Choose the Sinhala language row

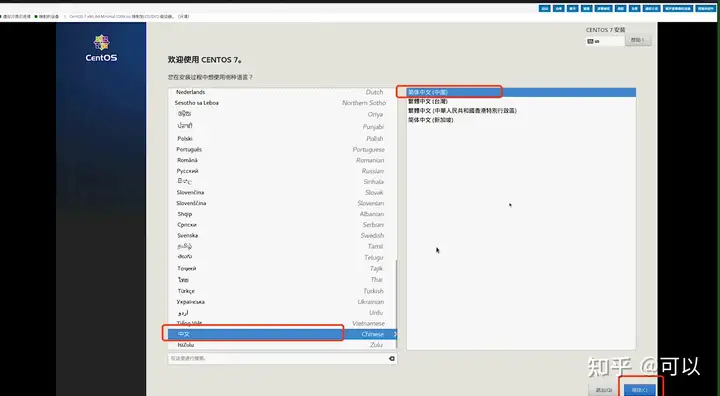(281, 181)
